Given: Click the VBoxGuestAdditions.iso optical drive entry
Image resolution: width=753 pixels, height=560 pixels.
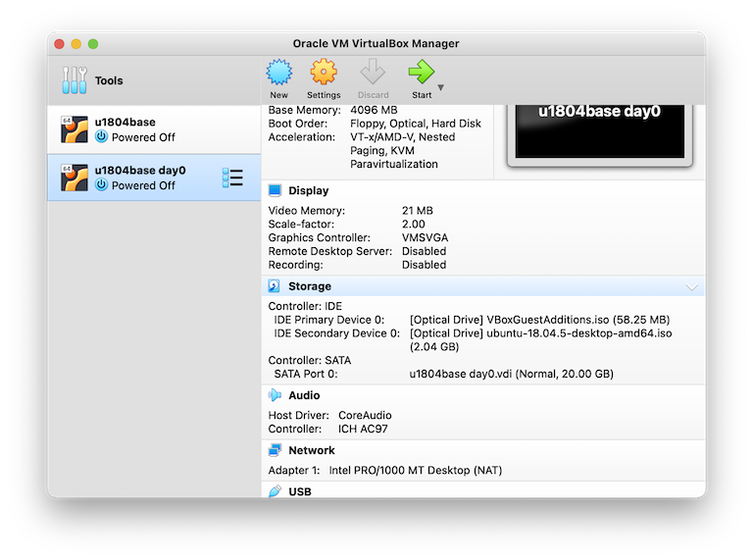Looking at the screenshot, I should pyautogui.click(x=539, y=320).
